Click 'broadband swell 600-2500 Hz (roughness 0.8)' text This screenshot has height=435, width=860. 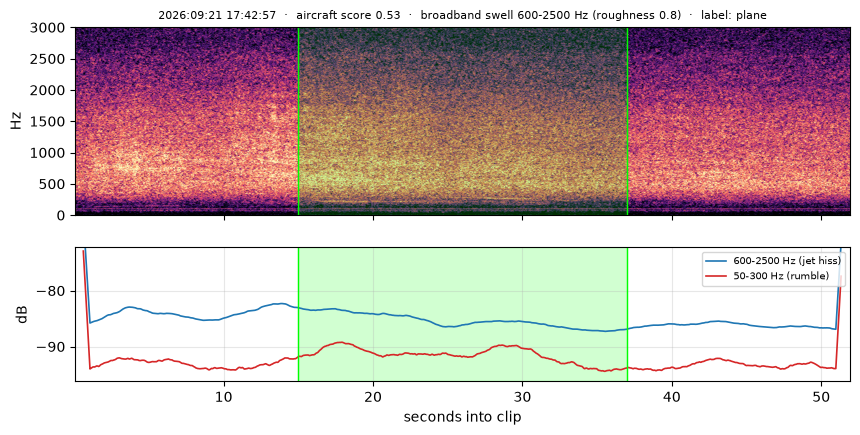tap(551, 15)
